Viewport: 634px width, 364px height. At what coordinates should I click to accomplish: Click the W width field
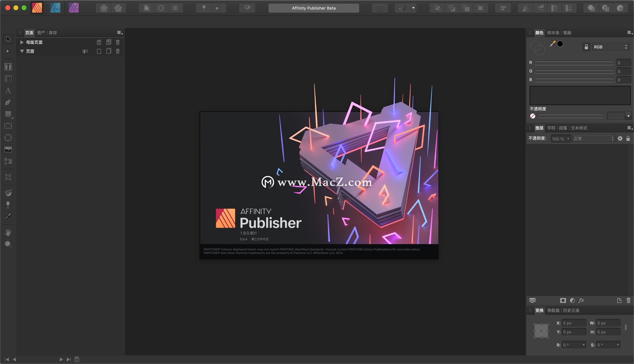608,323
